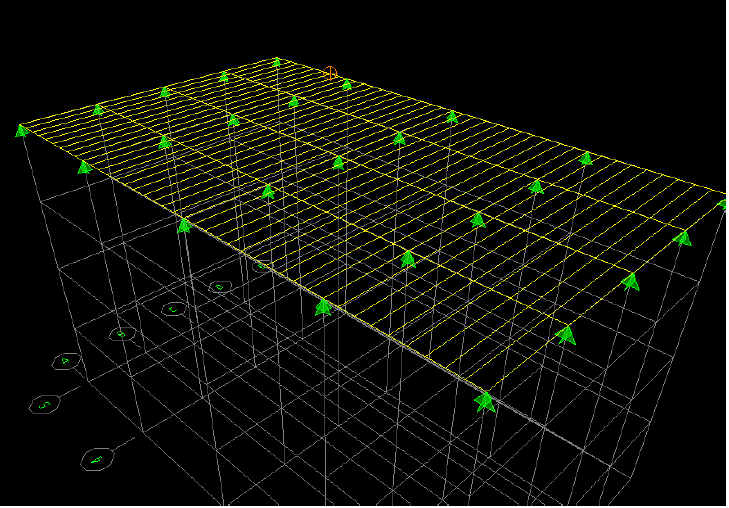Select the grid bubble labeled 5
Screen dimensions: 729x508
coord(45,404)
